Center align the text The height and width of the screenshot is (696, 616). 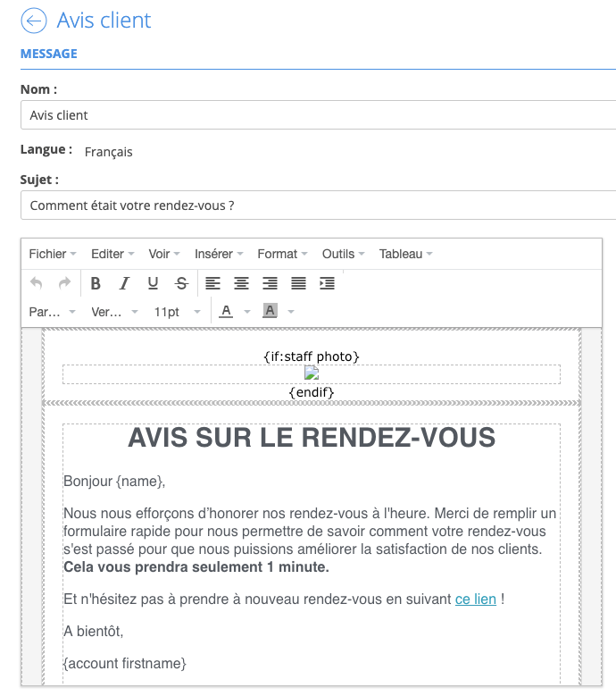241,283
